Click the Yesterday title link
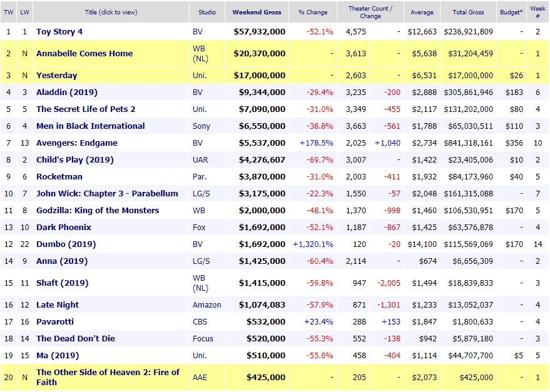Screen dimensions: 550x392 tap(56, 76)
